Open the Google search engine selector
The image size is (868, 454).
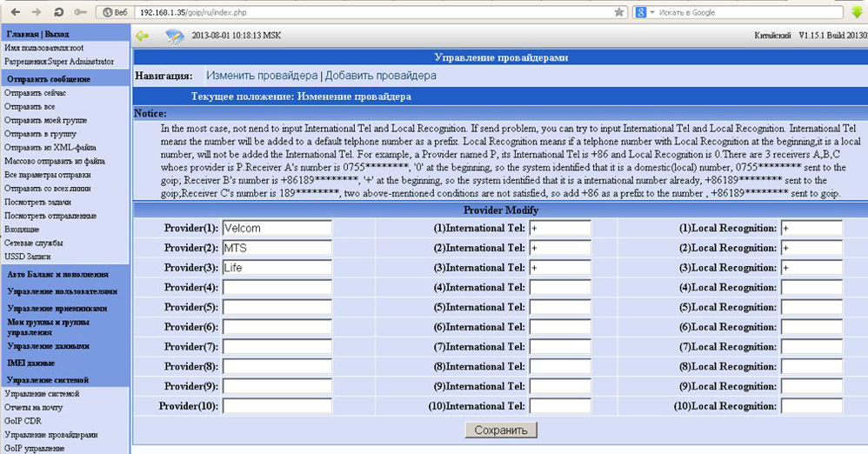point(644,12)
